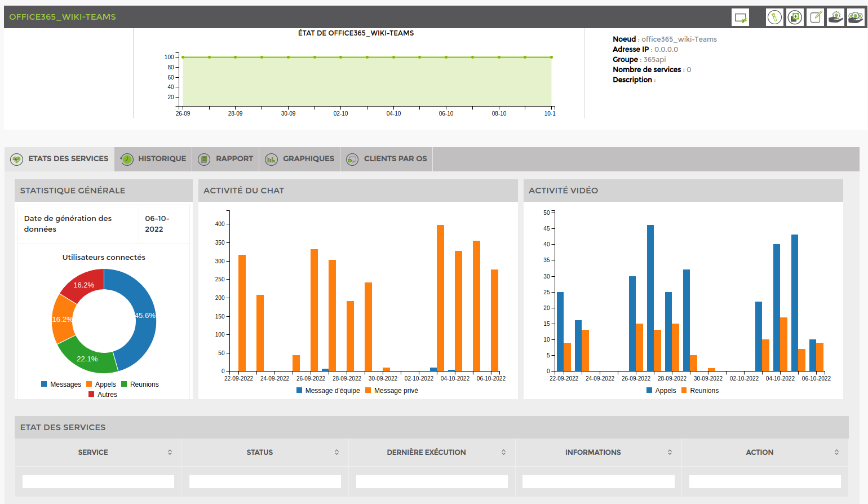Open the Rapport tab
The image size is (868, 504).
225,159
